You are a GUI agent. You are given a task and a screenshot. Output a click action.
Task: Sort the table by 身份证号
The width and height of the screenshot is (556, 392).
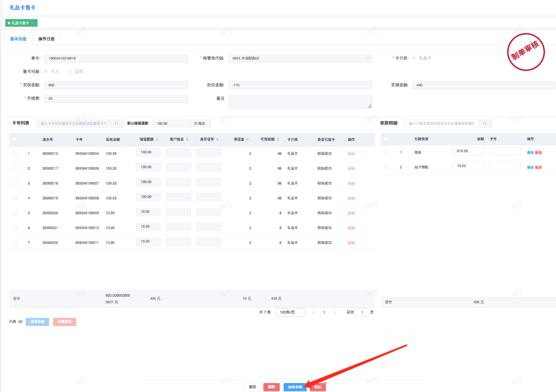coord(218,139)
